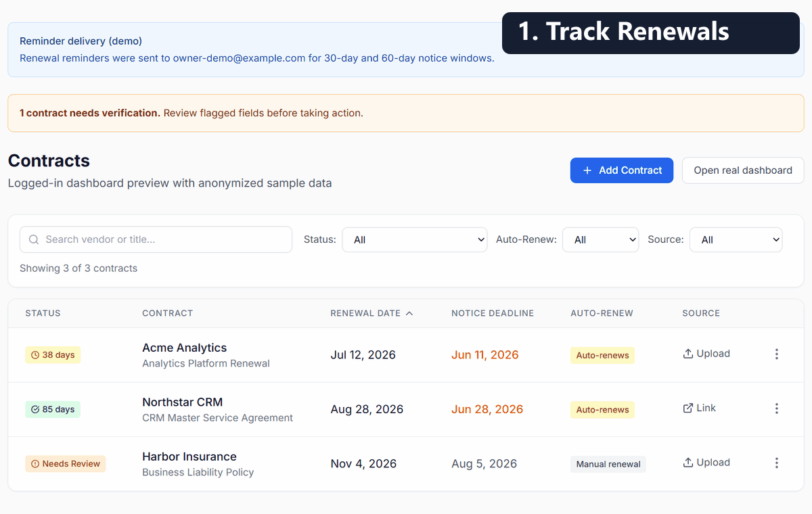Screen dimensions: 812x514
Task: Click the external link icon in Northstar CRM row
Action: tap(688, 408)
